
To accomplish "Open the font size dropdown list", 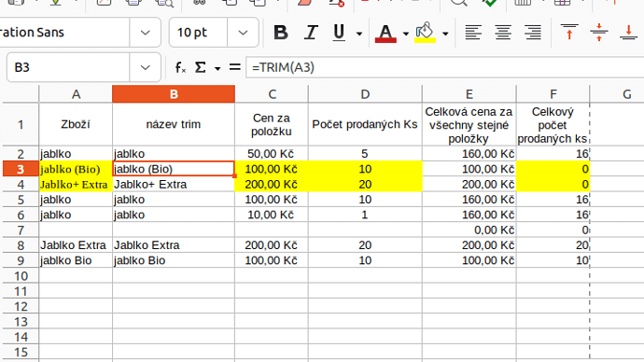I will point(243,33).
